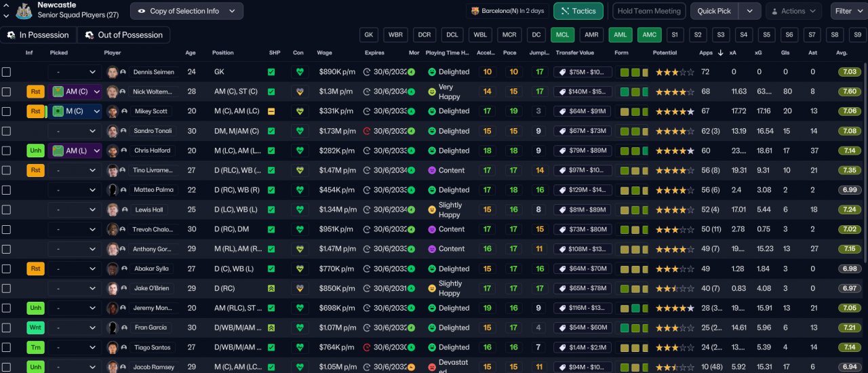868x373 pixels.
Task: Open Nick Woltemade's AM (C) picked dropdown
Action: click(x=75, y=92)
